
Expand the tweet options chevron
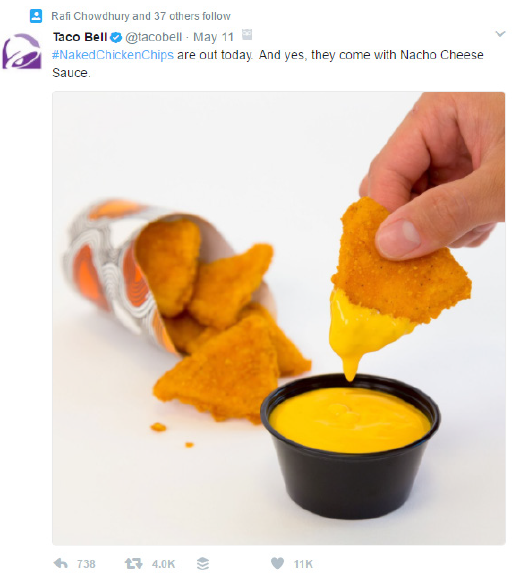tap(500, 34)
